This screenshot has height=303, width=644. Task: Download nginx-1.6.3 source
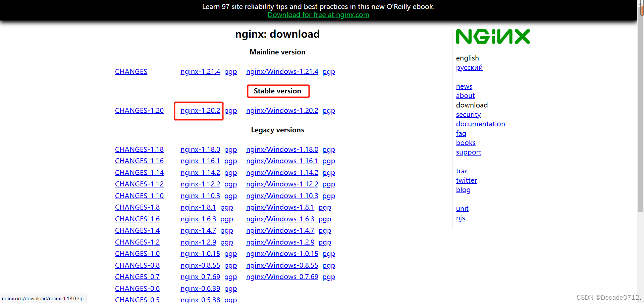tap(198, 219)
